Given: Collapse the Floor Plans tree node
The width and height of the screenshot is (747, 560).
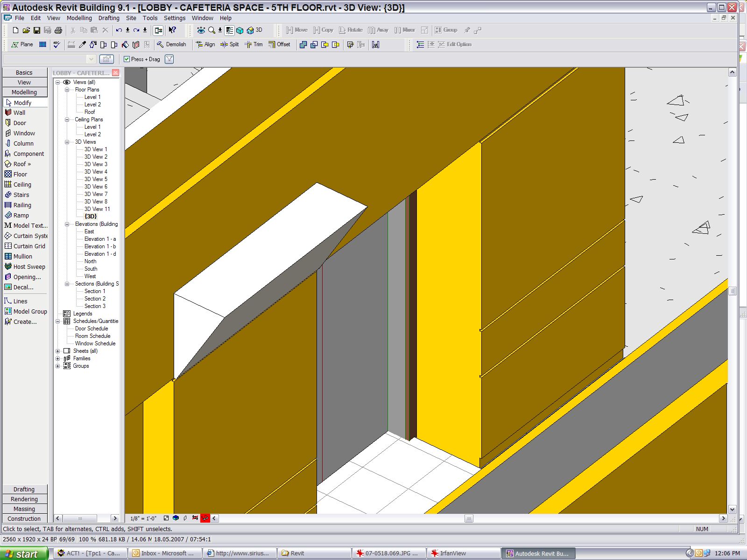Looking at the screenshot, I should click(x=67, y=90).
